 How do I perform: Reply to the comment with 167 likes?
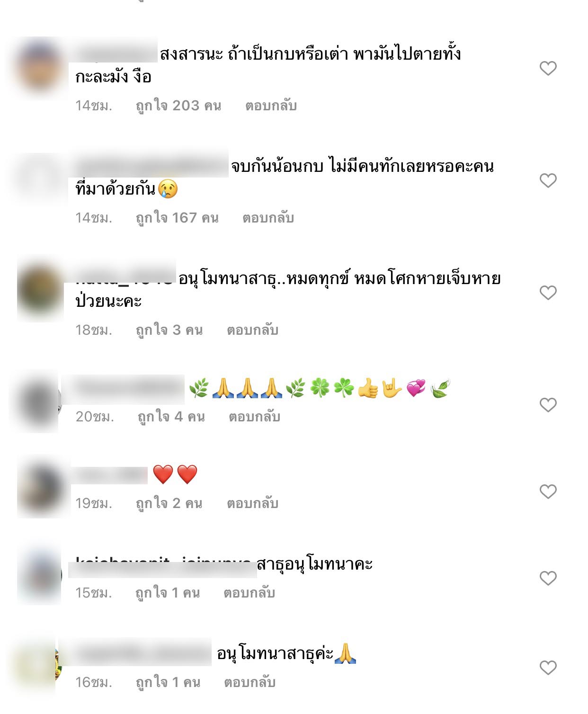point(268,218)
